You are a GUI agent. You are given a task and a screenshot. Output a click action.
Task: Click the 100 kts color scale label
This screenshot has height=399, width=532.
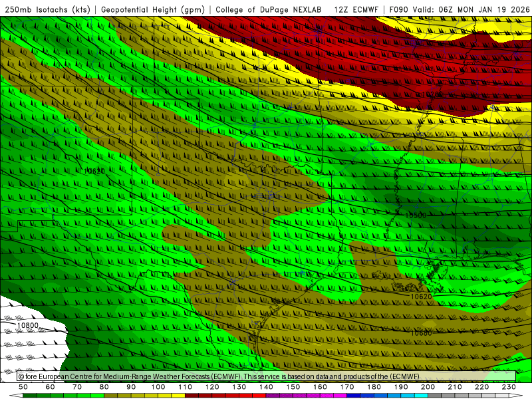(x=158, y=387)
